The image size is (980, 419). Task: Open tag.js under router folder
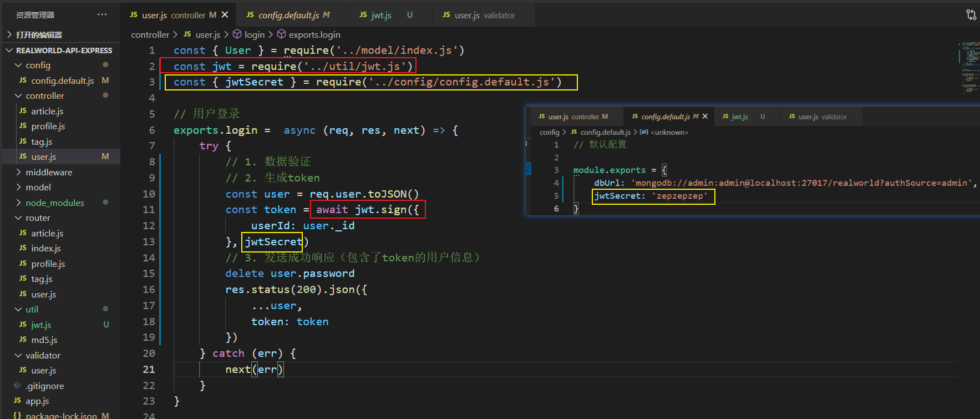tap(42, 279)
